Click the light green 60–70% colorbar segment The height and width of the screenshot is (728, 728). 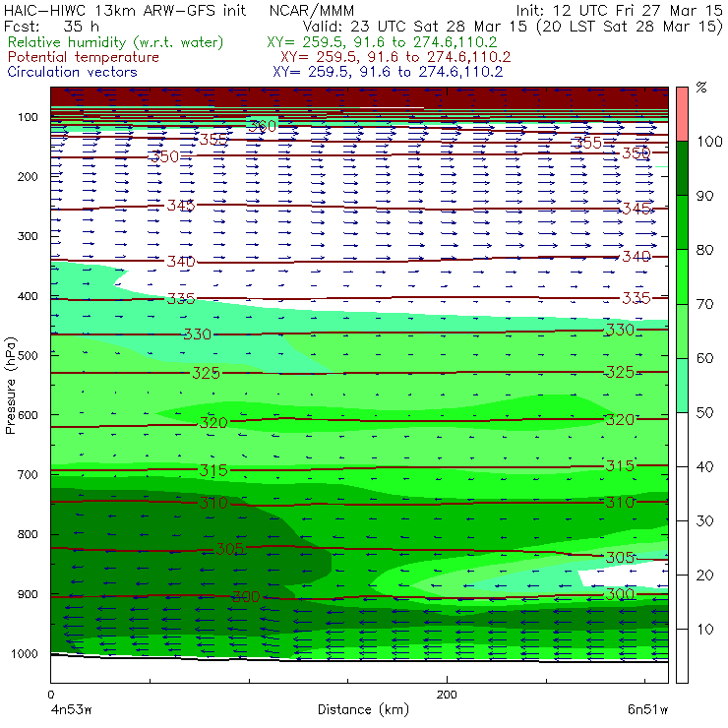(x=682, y=331)
